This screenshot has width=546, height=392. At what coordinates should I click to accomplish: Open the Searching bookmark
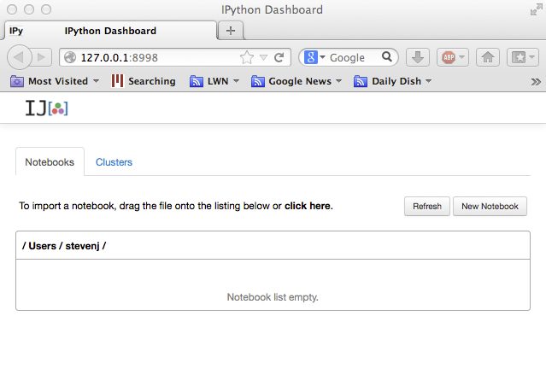click(x=144, y=81)
